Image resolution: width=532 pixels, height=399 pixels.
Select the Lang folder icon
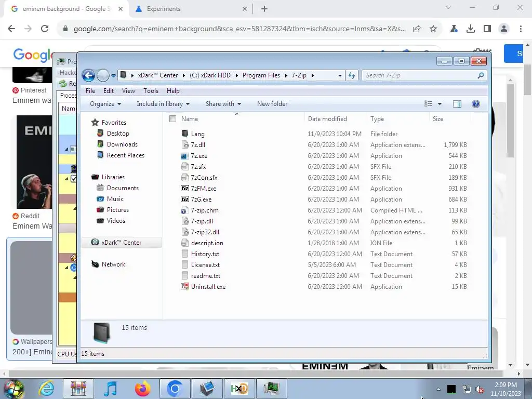[x=185, y=134]
